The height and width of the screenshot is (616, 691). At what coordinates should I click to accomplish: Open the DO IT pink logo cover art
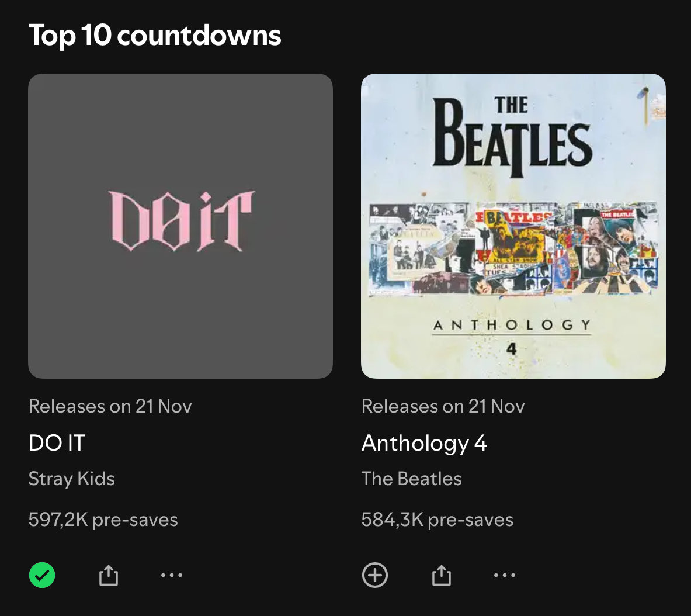tap(182, 221)
